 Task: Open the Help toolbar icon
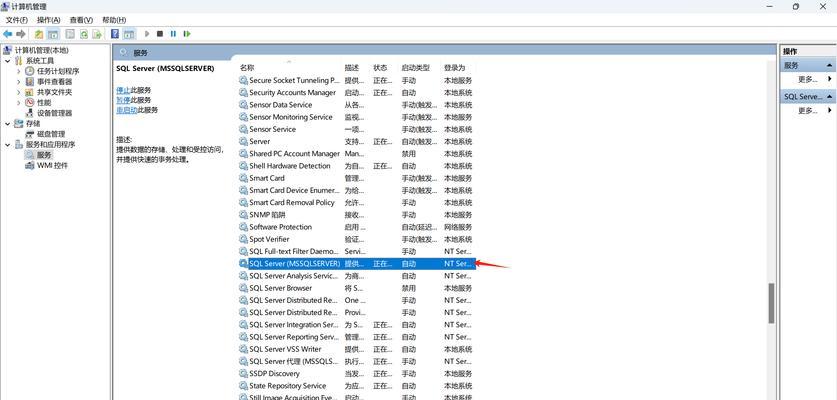[115, 34]
